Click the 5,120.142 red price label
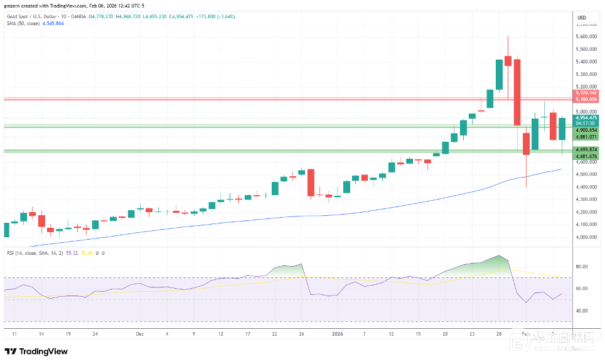 (586, 93)
